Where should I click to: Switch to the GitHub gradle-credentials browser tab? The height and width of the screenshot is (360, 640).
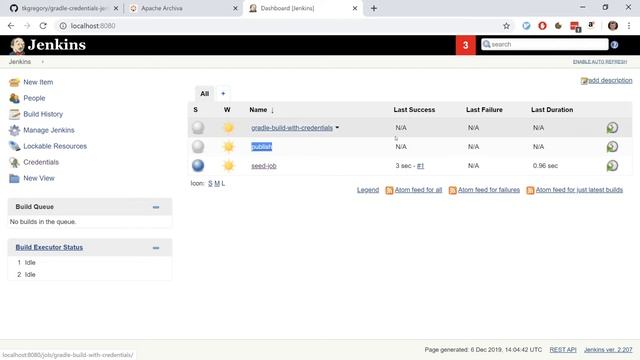64,8
